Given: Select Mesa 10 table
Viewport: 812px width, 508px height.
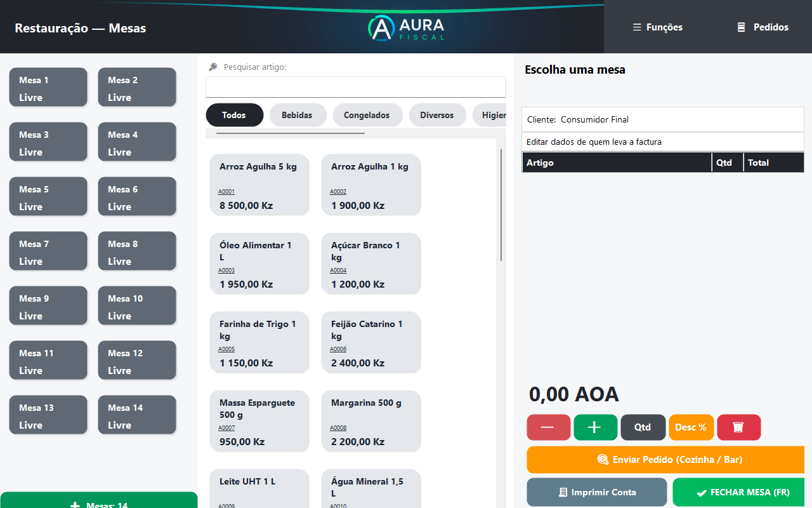Looking at the screenshot, I should [137, 306].
